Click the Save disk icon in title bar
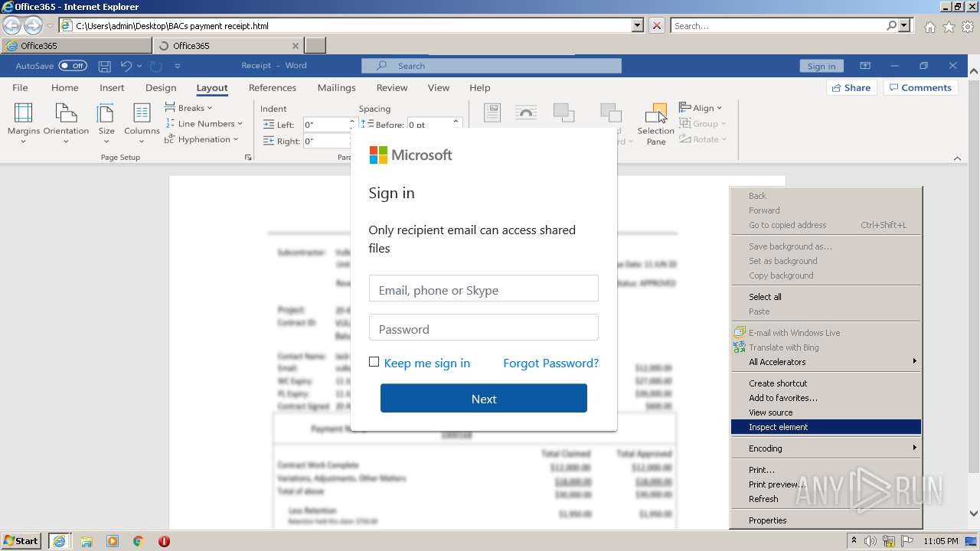This screenshot has width=980, height=551. (105, 66)
